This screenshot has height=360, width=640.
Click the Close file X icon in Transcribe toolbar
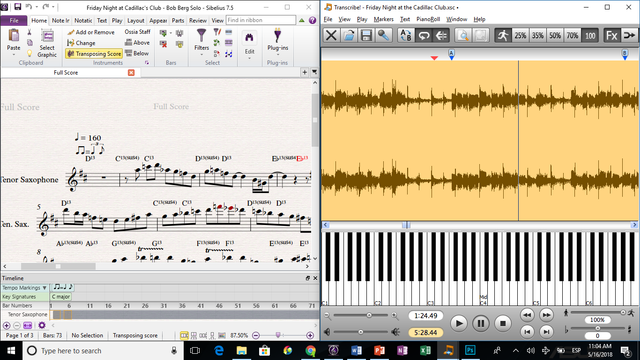point(331,36)
